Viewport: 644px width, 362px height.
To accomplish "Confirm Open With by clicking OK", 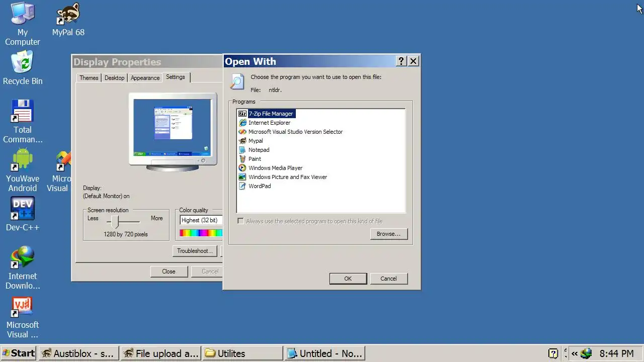I will pyautogui.click(x=348, y=279).
